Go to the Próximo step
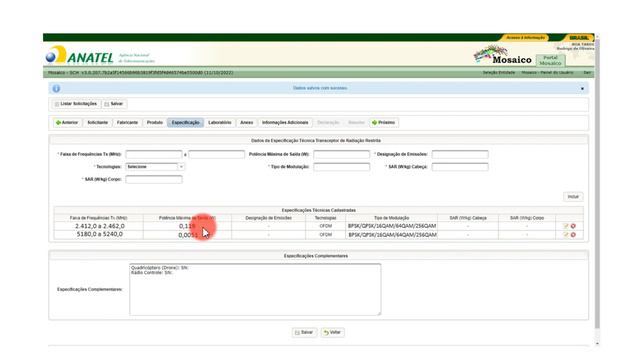Image resolution: width=640 pixels, height=360 pixels. pyautogui.click(x=384, y=122)
